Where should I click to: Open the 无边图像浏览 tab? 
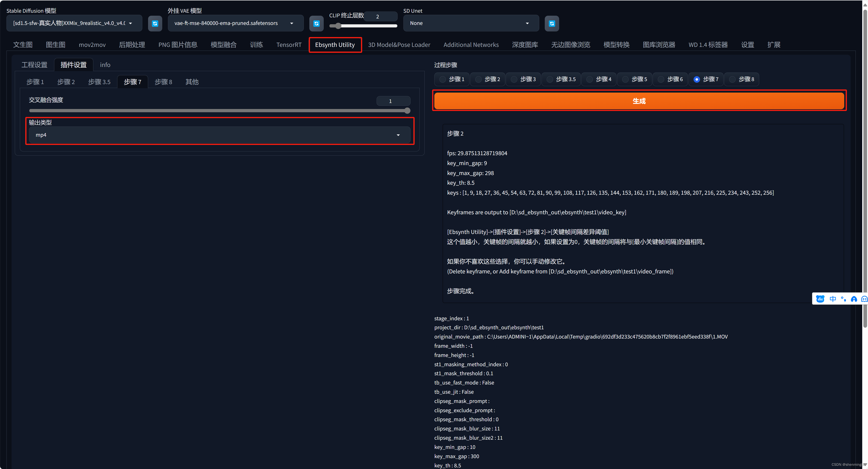pos(571,45)
